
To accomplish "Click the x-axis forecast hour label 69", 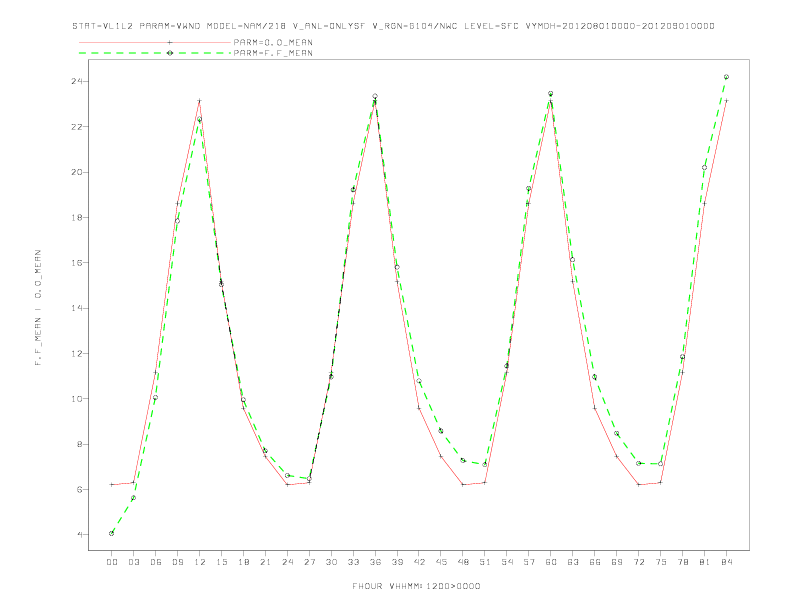I will coord(617,562).
